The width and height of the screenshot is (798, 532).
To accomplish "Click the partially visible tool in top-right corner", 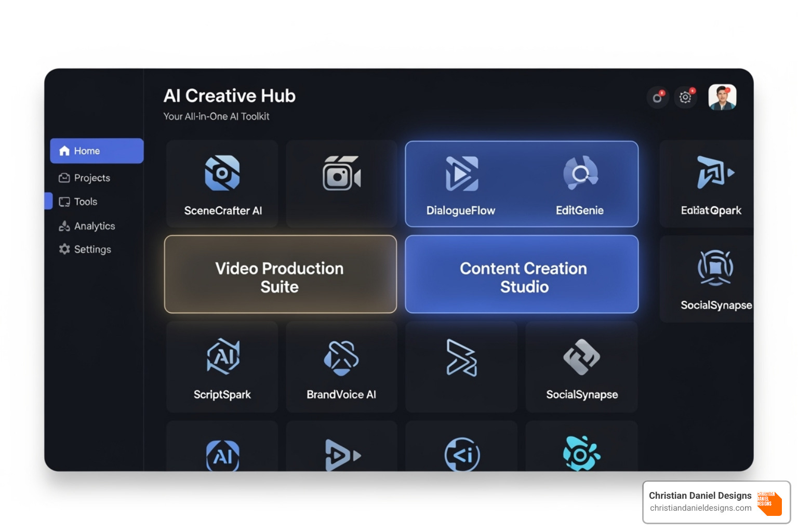I will pos(714,173).
